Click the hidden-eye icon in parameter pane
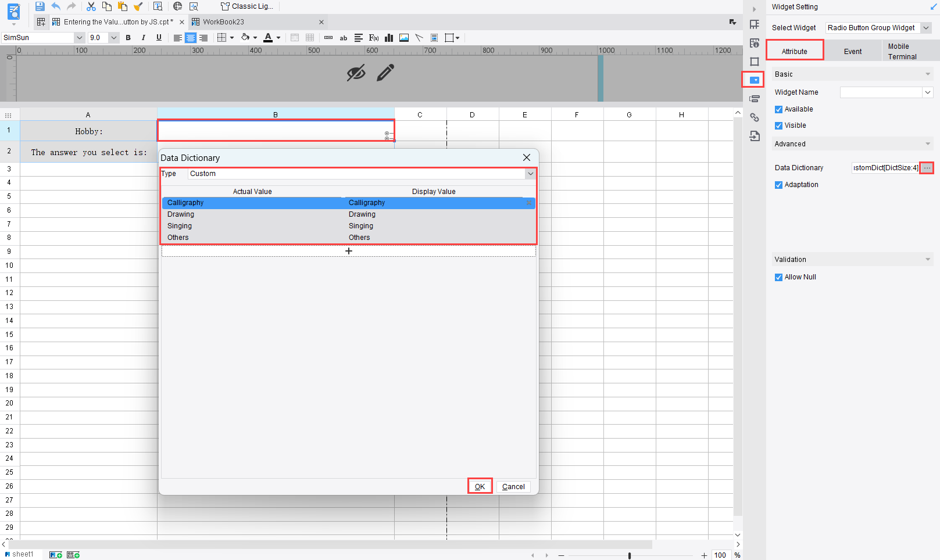This screenshot has height=560, width=940. [356, 73]
